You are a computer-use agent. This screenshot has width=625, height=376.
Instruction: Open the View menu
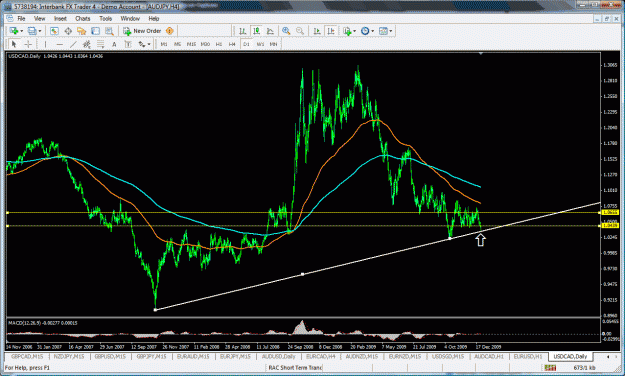coord(39,18)
